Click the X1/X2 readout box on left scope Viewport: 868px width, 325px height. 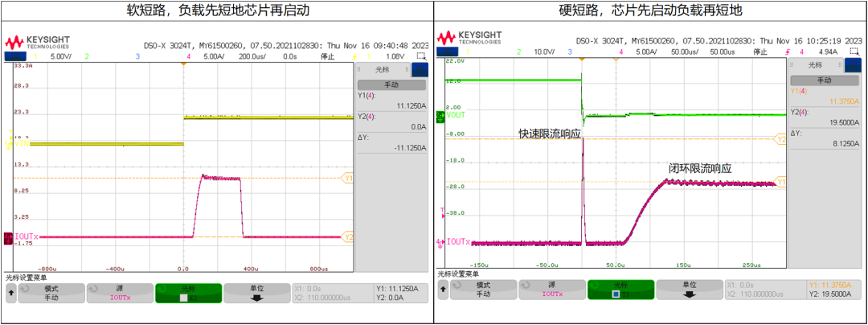pyautogui.click(x=332, y=293)
